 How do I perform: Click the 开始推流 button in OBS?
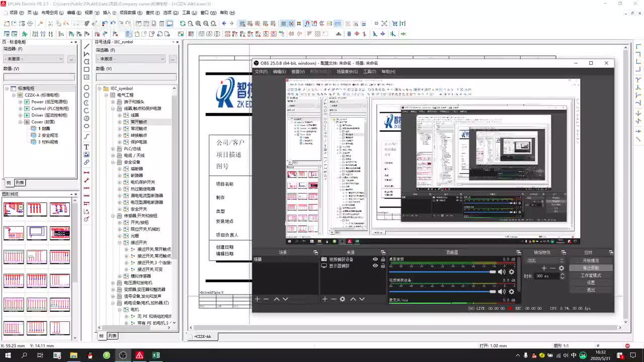point(591,260)
